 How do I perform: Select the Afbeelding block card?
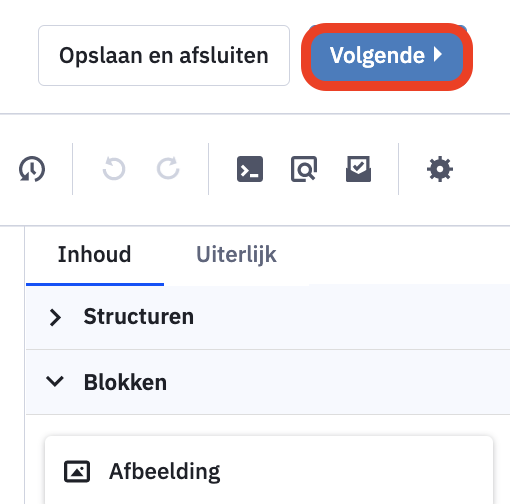tap(269, 470)
